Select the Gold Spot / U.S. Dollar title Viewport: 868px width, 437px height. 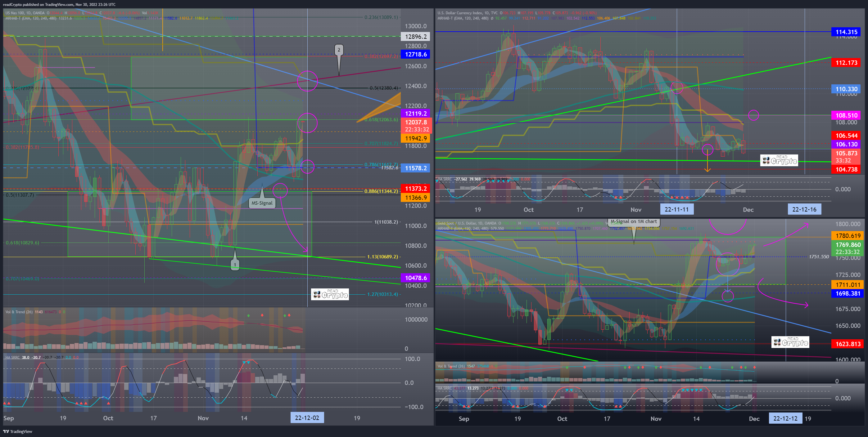(x=467, y=223)
